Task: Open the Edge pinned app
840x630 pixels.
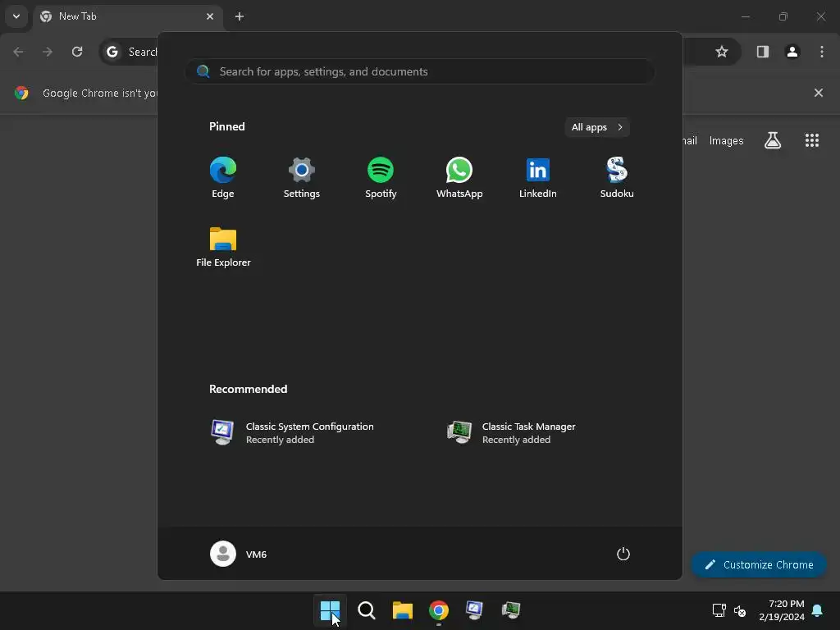Action: [223, 178]
